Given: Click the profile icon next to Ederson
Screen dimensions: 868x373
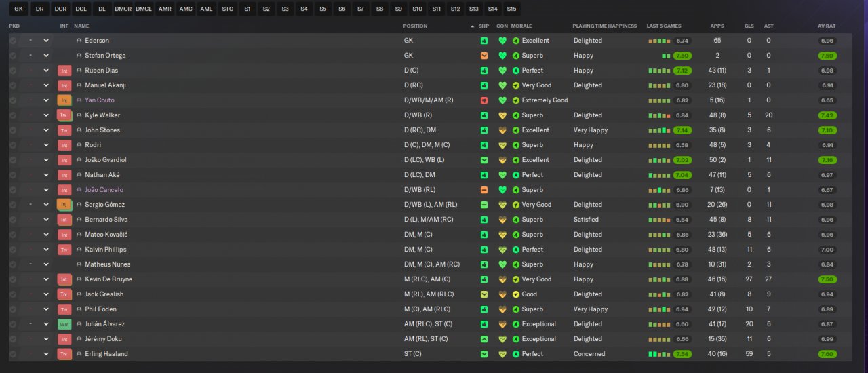Looking at the screenshot, I should (x=79, y=41).
